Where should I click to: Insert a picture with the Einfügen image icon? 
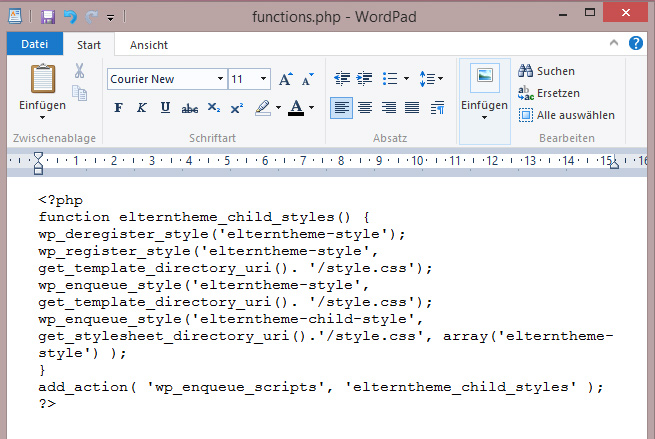(485, 78)
